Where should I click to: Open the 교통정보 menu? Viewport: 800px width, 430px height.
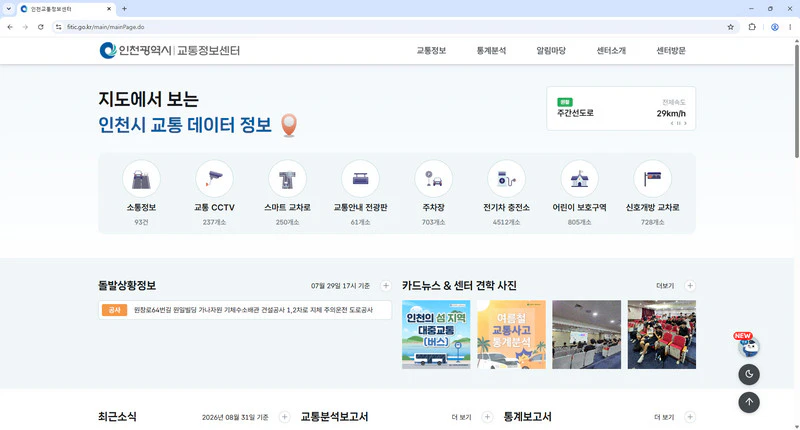[x=431, y=50]
